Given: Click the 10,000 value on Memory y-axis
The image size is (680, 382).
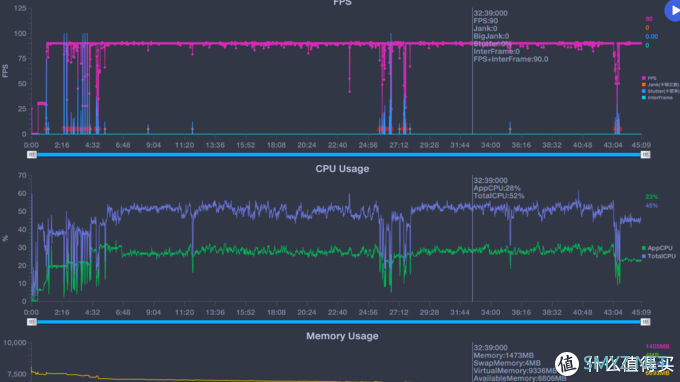Looking at the screenshot, I should coord(15,343).
